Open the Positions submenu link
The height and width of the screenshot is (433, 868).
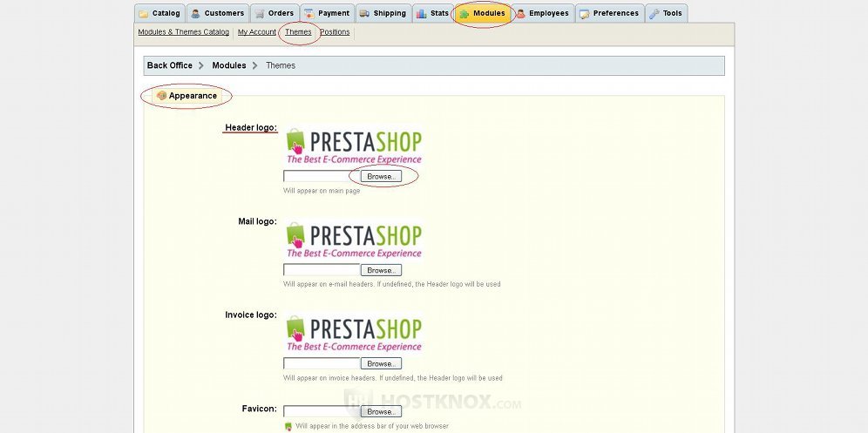coord(335,32)
